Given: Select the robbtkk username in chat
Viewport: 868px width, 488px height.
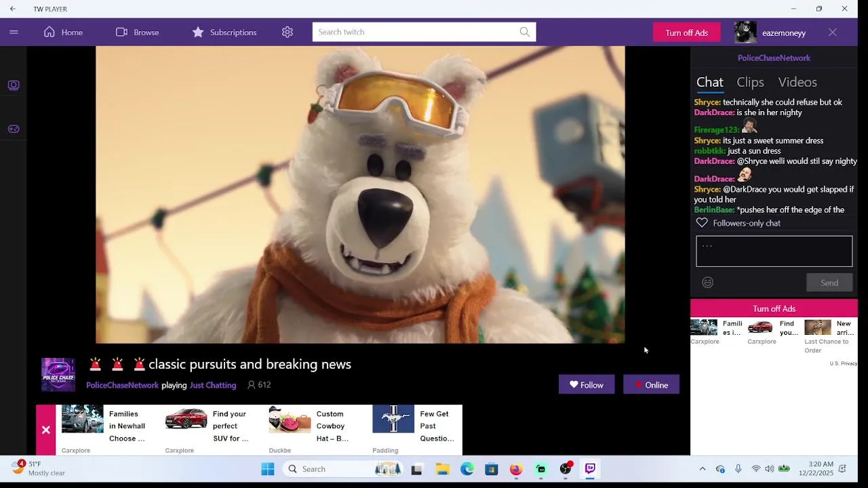Looking at the screenshot, I should [709, 151].
